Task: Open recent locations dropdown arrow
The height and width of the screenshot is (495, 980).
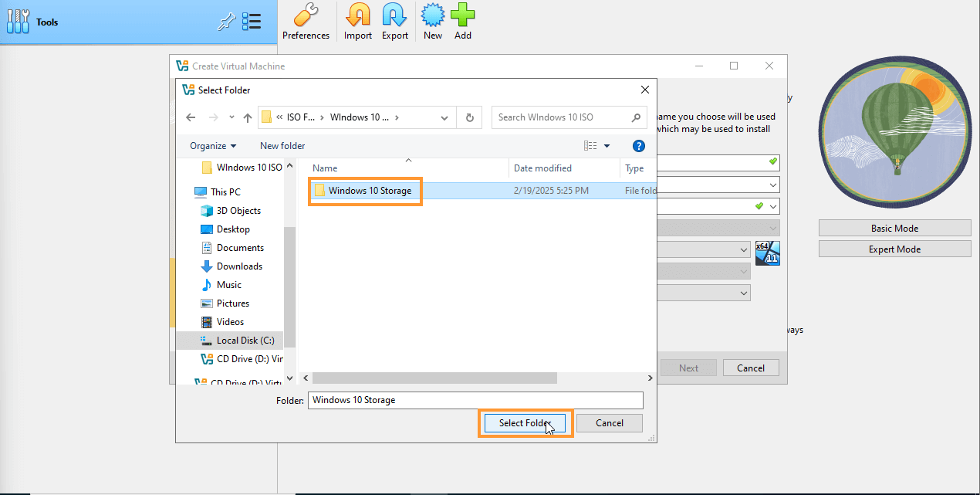Action: click(231, 117)
